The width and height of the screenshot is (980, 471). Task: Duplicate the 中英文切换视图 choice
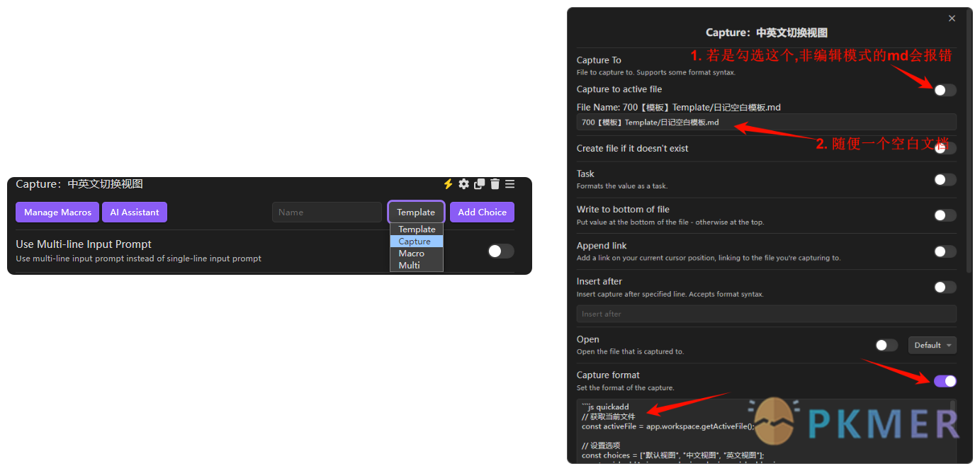[x=480, y=184]
